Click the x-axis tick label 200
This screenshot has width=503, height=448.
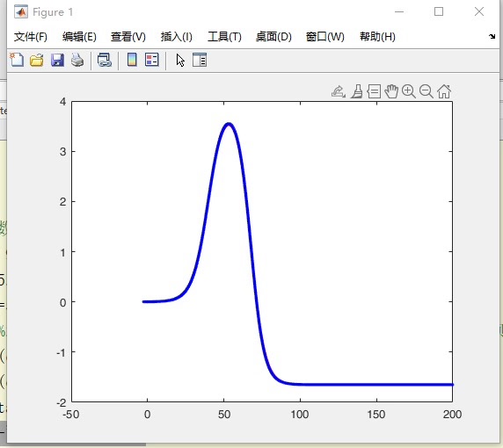coord(452,415)
